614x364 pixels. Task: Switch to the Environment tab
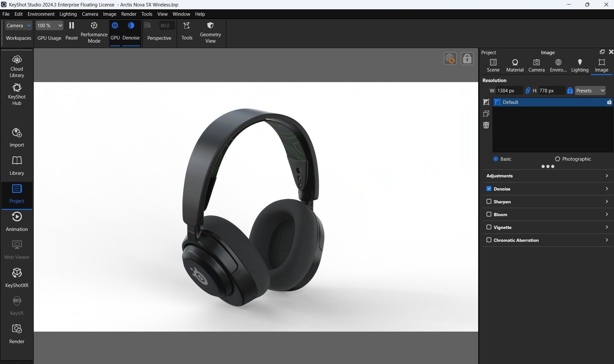pos(558,65)
